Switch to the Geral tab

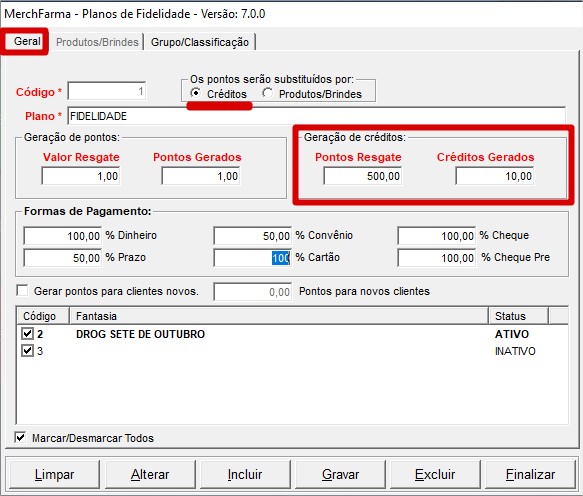(x=27, y=41)
